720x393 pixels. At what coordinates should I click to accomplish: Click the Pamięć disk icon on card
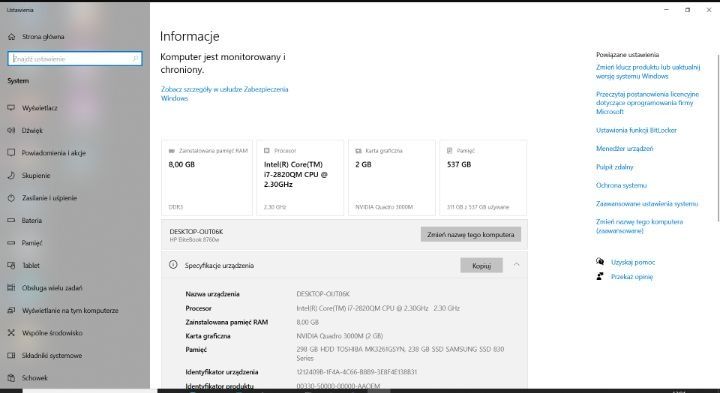click(x=450, y=151)
